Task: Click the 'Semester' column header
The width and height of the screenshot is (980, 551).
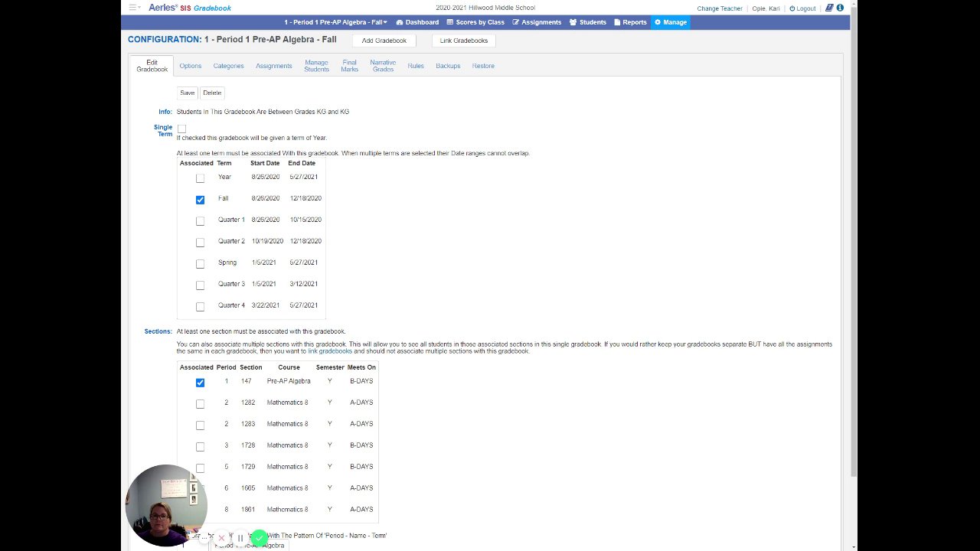Action: 330,367
